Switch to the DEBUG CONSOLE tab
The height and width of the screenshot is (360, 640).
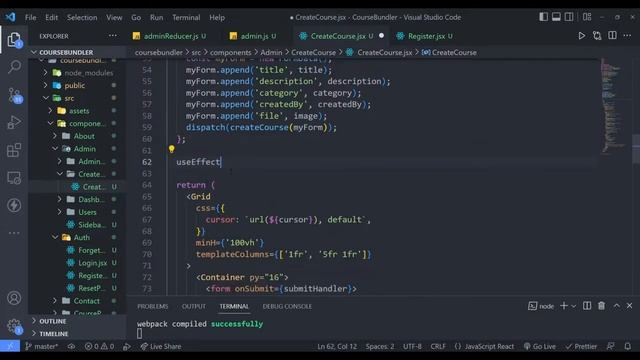click(x=287, y=306)
